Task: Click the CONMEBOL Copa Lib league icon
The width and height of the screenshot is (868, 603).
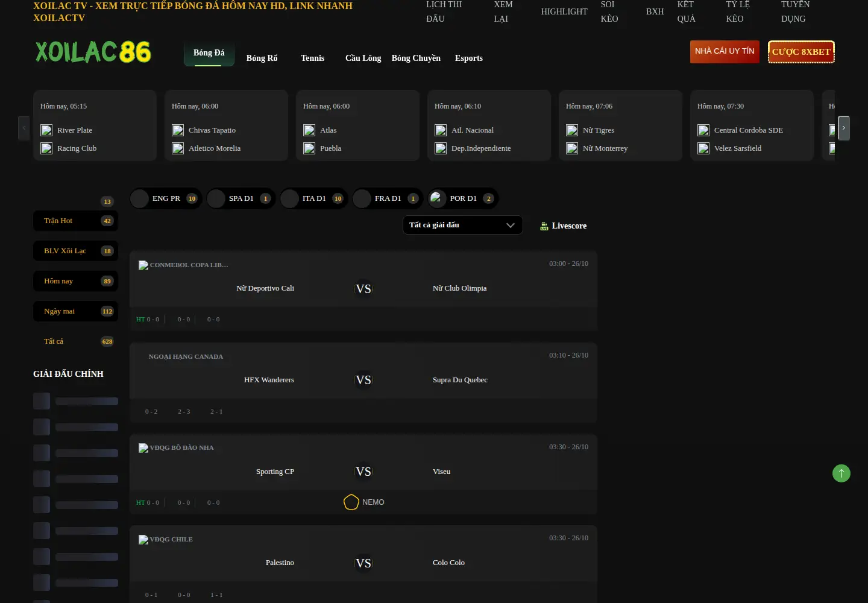Action: [143, 265]
